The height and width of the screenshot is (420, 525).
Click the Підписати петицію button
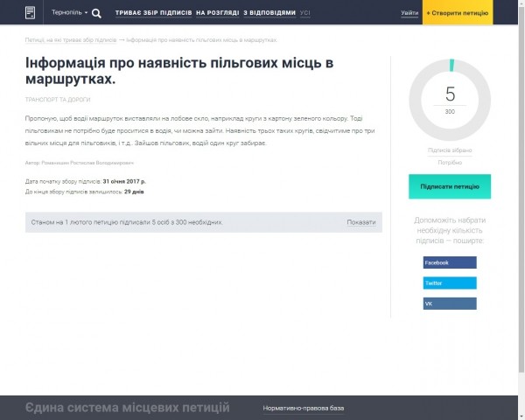point(450,186)
